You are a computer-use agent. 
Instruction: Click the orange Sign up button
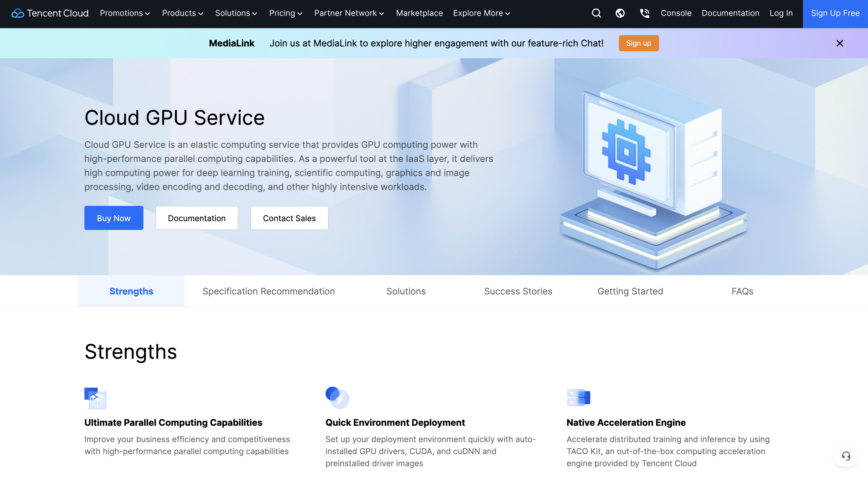tap(638, 43)
